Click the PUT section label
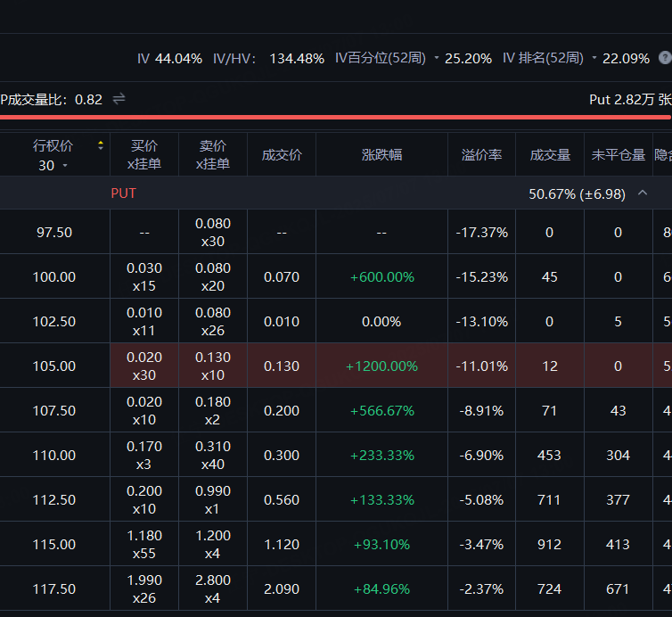This screenshot has height=617, width=672. (123, 193)
